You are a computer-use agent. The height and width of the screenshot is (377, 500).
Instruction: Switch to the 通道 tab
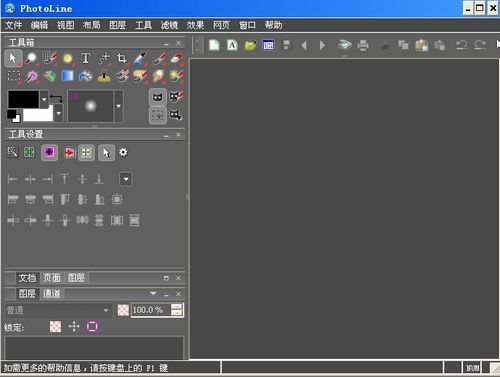click(x=51, y=294)
